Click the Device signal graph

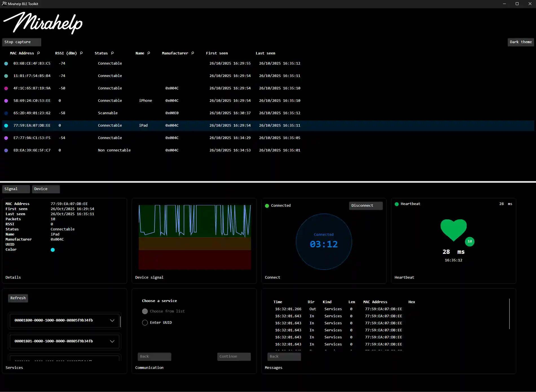click(x=195, y=237)
